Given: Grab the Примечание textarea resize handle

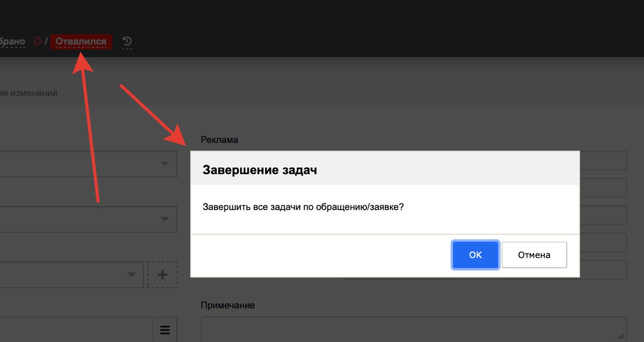Looking at the screenshot, I should [621, 336].
